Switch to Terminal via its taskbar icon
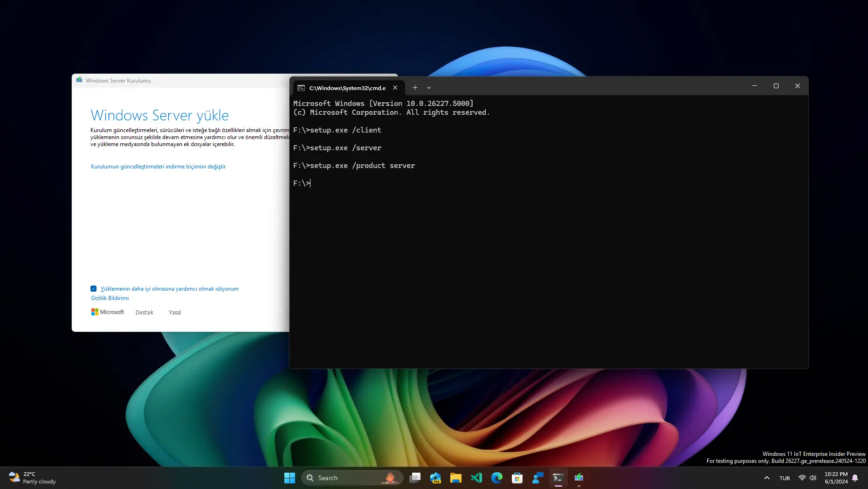The image size is (868, 489). (558, 478)
